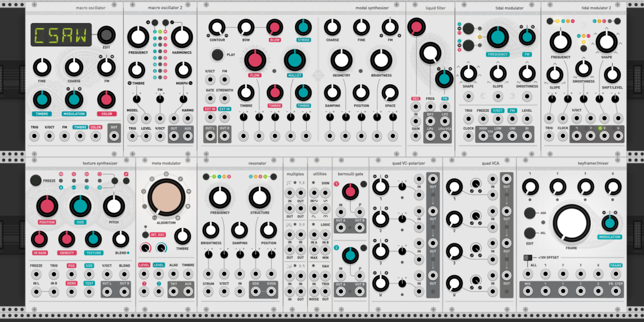
Task: Click the DAMPING knob on resonator
Action: pyautogui.click(x=240, y=230)
